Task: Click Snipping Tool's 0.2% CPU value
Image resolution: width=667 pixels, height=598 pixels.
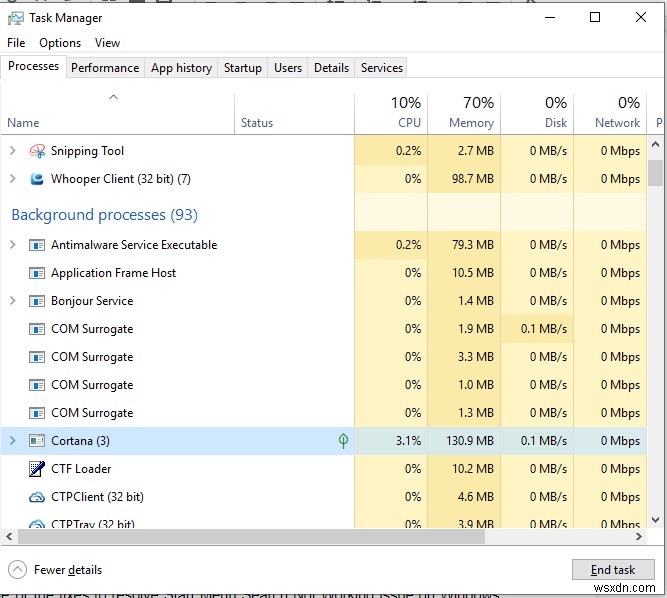Action: coord(408,151)
